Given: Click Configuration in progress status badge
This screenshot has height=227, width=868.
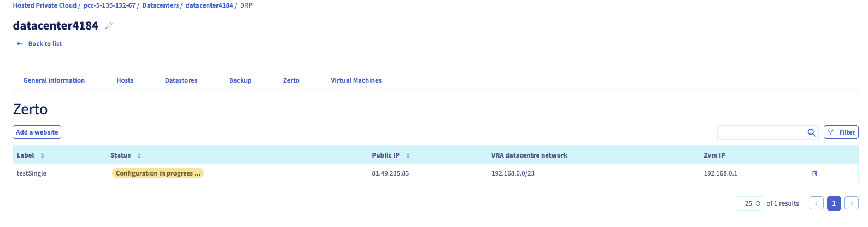Looking at the screenshot, I should tap(158, 173).
